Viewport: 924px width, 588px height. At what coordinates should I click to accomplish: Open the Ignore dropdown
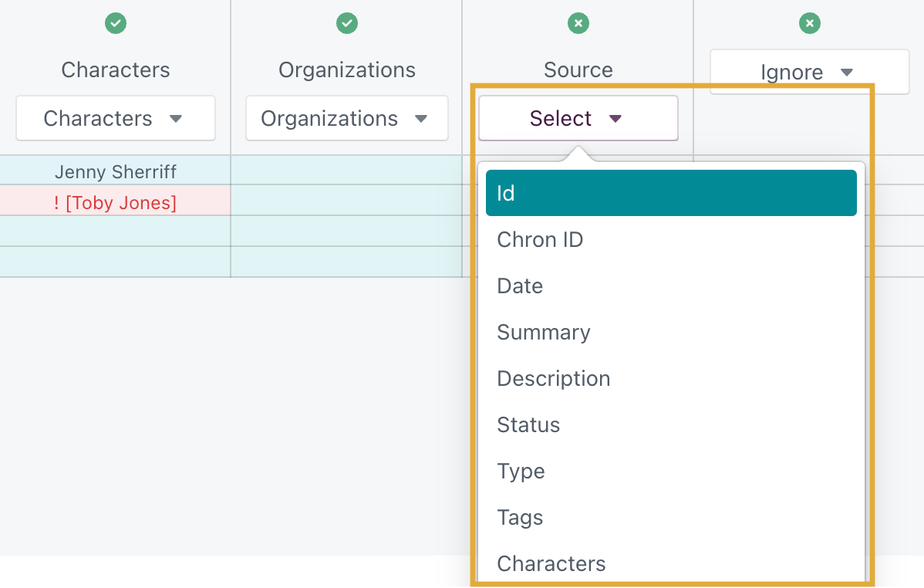pyautogui.click(x=809, y=73)
